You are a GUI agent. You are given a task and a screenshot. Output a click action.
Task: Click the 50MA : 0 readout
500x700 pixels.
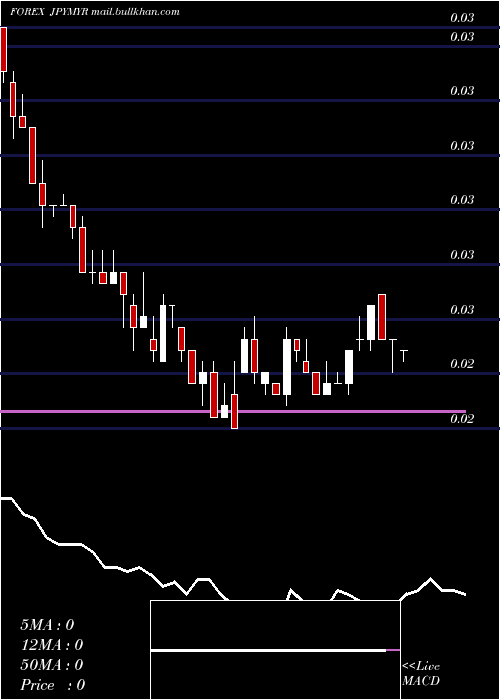point(52,665)
